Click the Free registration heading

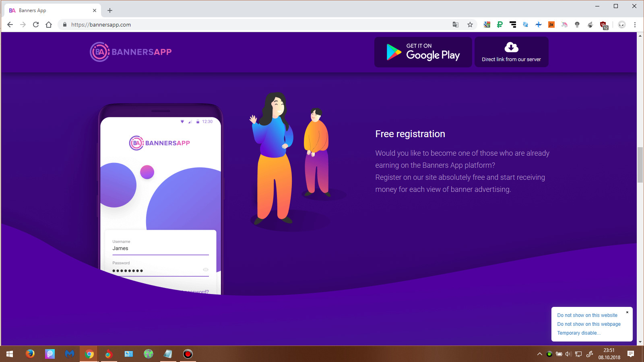[410, 134]
